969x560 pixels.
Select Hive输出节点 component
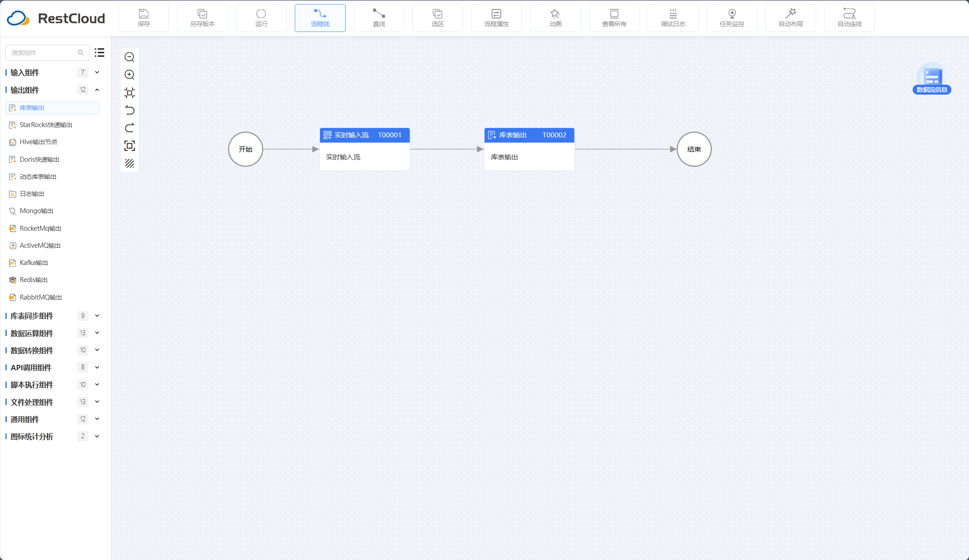[52, 142]
